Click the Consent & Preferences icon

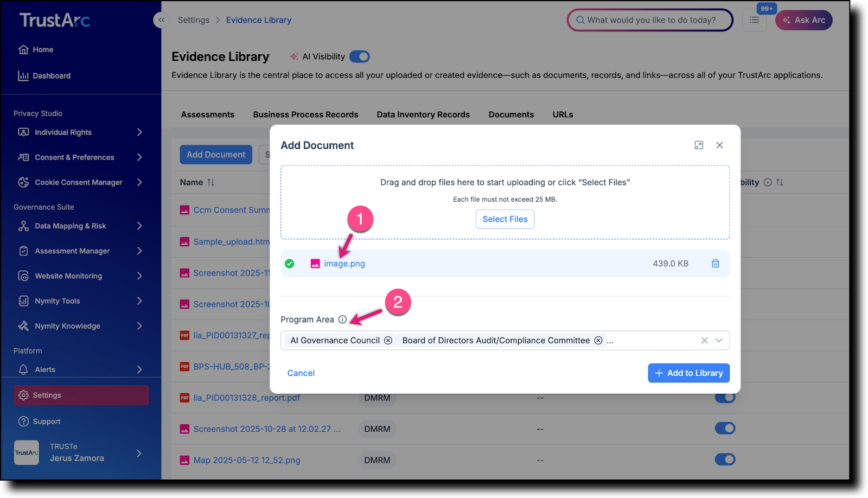click(x=23, y=157)
